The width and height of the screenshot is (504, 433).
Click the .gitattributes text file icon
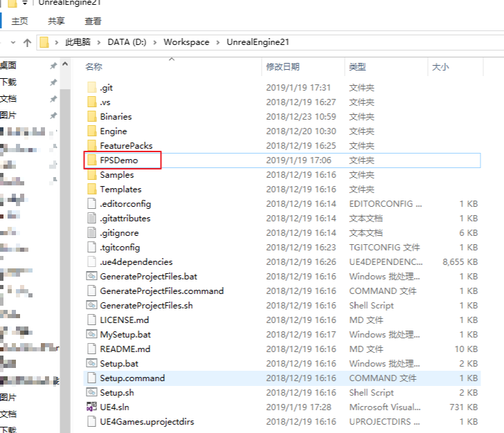point(92,218)
